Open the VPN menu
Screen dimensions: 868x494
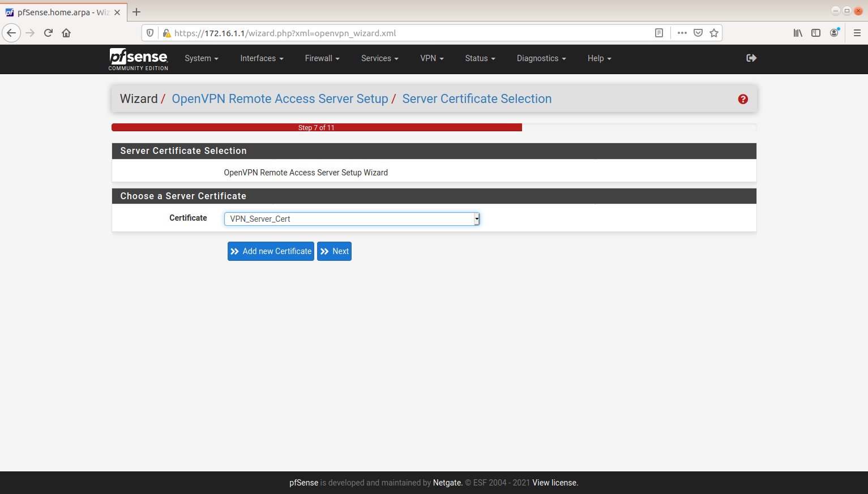click(x=432, y=58)
